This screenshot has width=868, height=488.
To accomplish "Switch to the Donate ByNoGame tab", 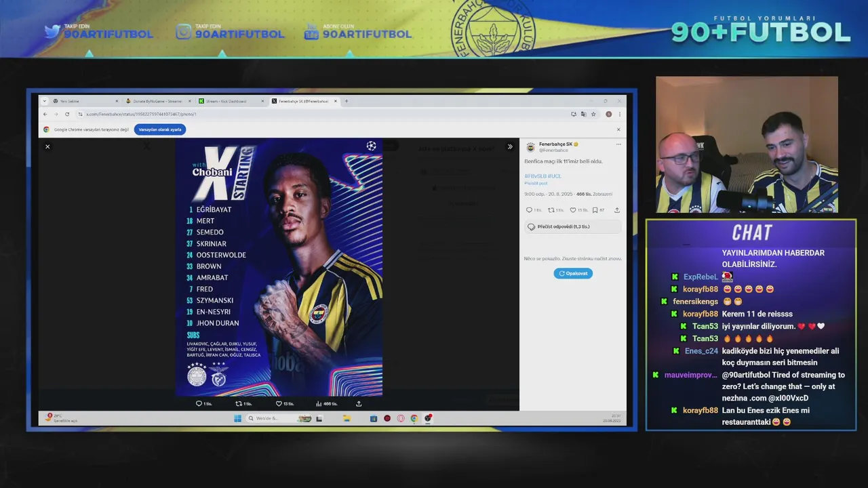I will [x=159, y=101].
